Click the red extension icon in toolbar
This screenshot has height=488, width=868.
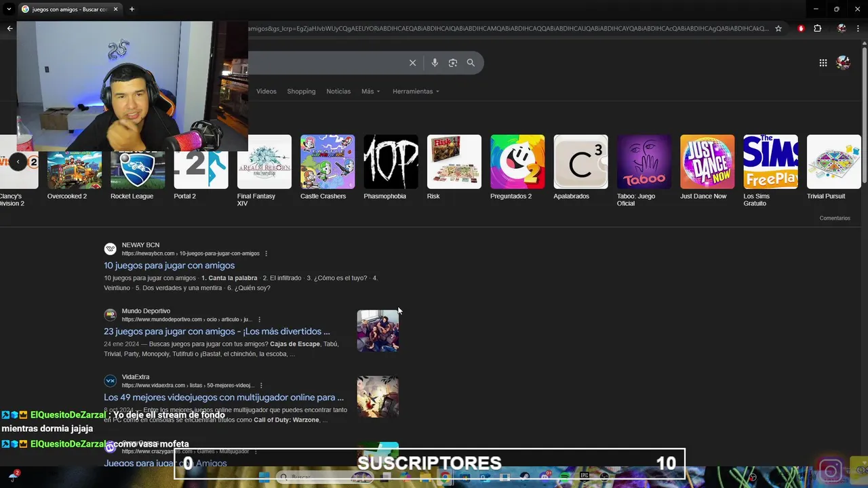pos(801,28)
